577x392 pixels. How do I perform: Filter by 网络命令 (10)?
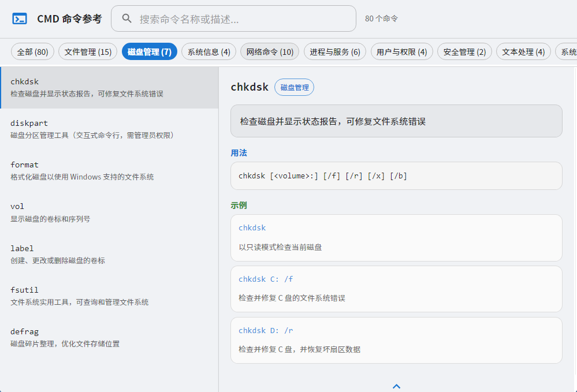[x=270, y=52]
